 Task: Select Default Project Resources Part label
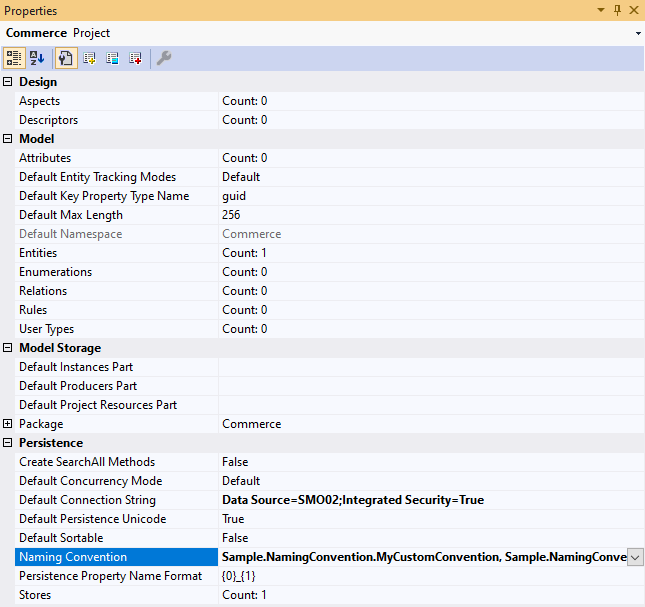point(98,405)
